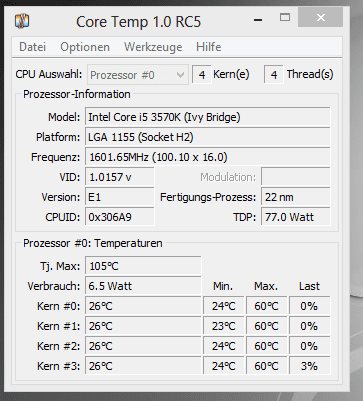363x401 pixels.
Task: Open the Hilfe menu
Action: click(208, 47)
